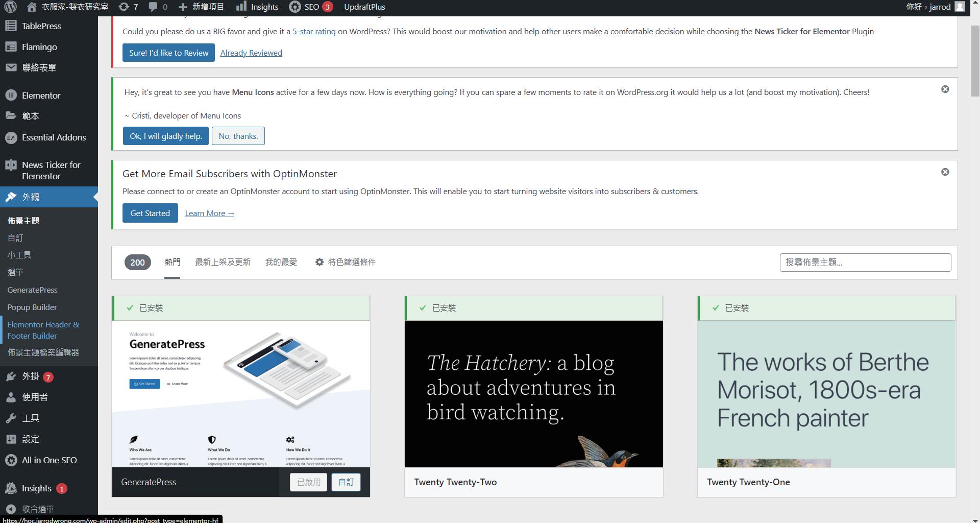Click Sure! I'd like to Review button
Image resolution: width=980 pixels, height=523 pixels.
[168, 53]
